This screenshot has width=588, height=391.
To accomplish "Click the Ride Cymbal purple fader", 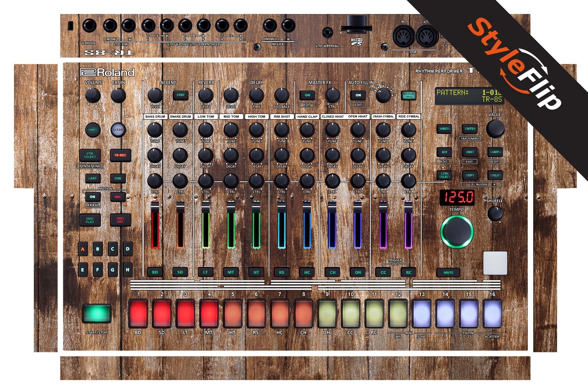I will pyautogui.click(x=408, y=225).
